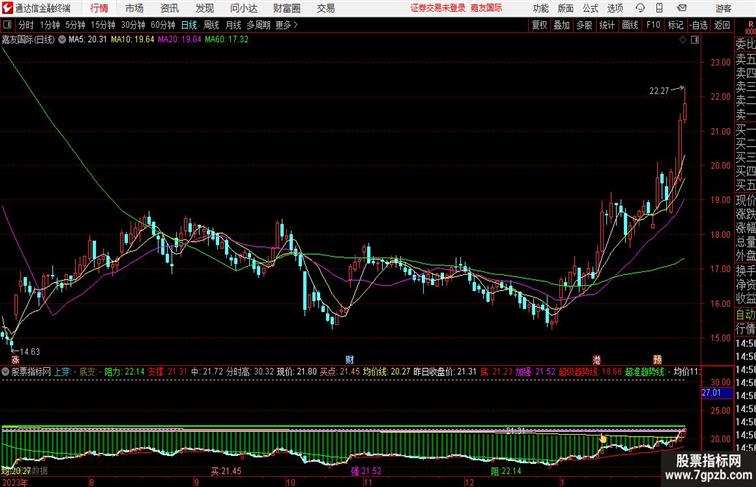This screenshot has width=756, height=487.
Task: Click the 画线 drawing button
Action: (x=630, y=25)
